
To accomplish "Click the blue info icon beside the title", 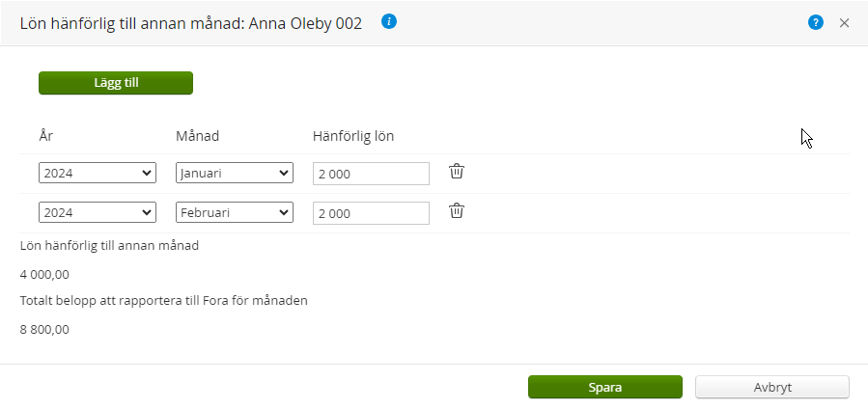I will tap(389, 22).
